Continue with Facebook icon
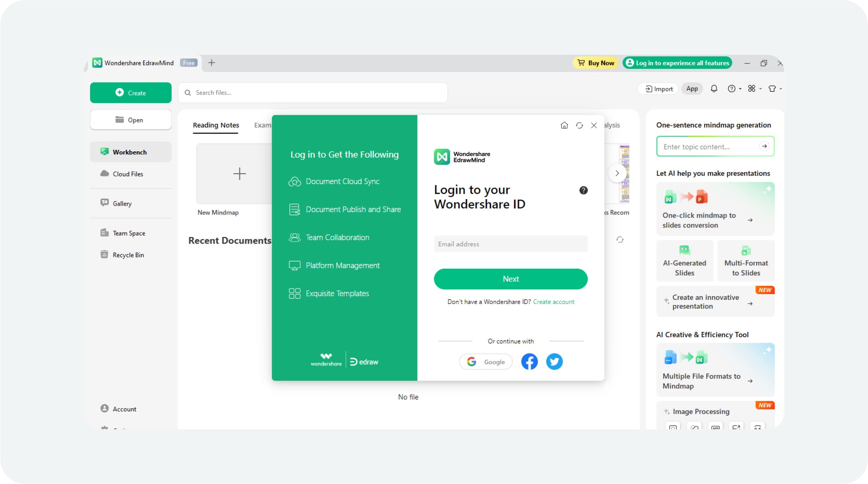The height and width of the screenshot is (484, 868). click(x=529, y=362)
